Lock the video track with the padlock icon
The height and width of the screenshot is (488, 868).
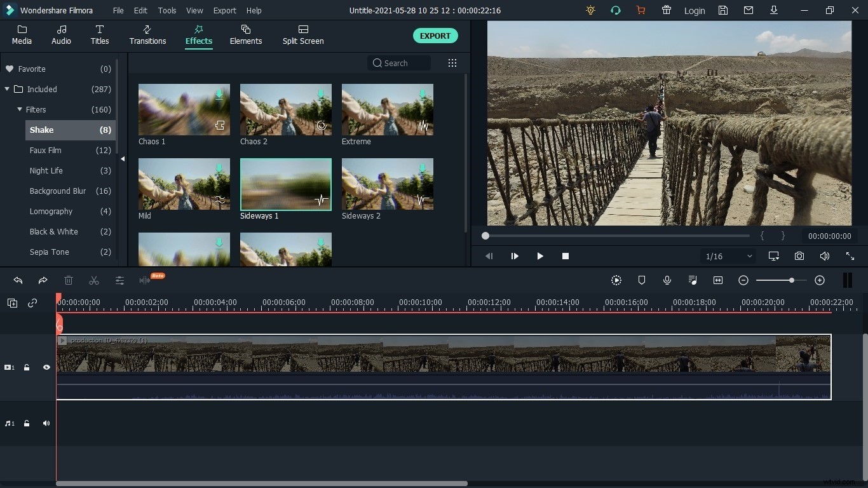coord(27,367)
